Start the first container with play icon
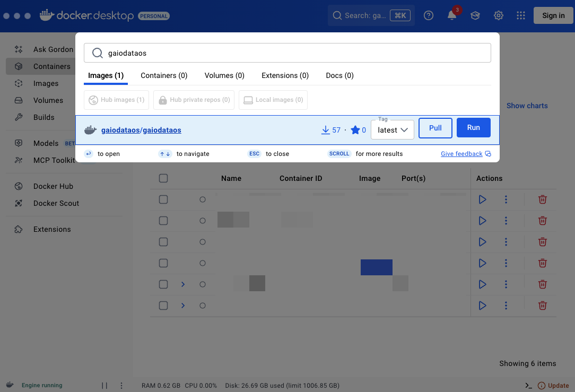This screenshot has height=392, width=575. tap(482, 199)
